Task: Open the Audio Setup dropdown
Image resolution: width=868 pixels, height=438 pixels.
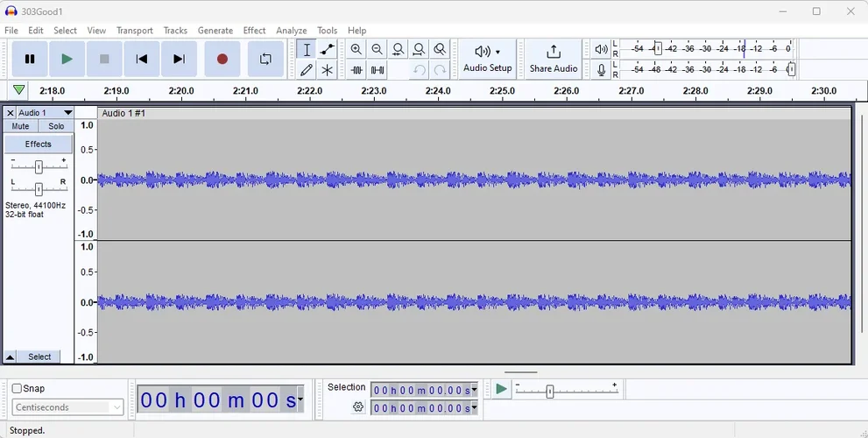Action: tap(487, 59)
